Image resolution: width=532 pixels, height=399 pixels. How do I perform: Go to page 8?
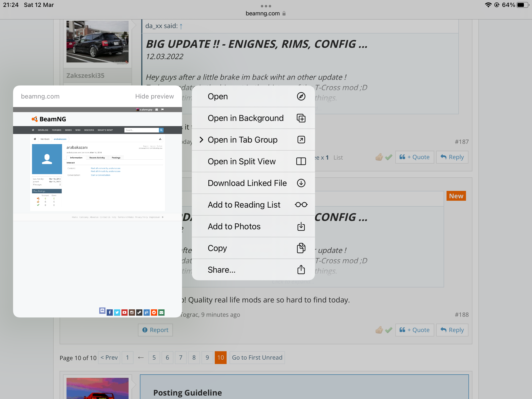point(194,358)
